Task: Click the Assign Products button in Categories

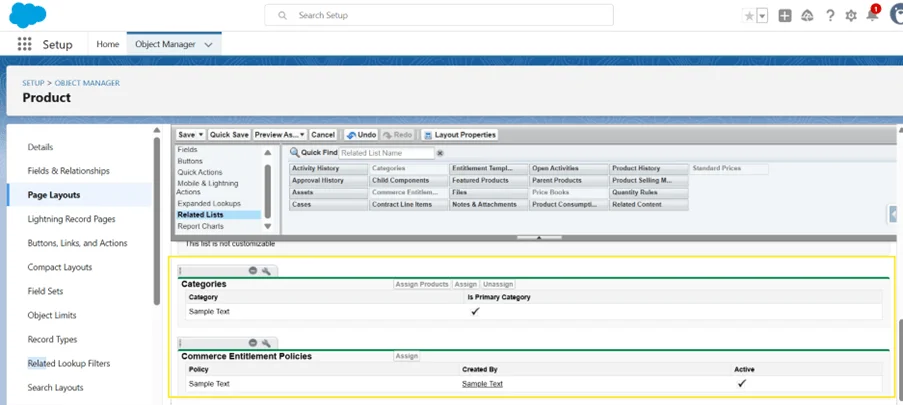Action: [422, 284]
